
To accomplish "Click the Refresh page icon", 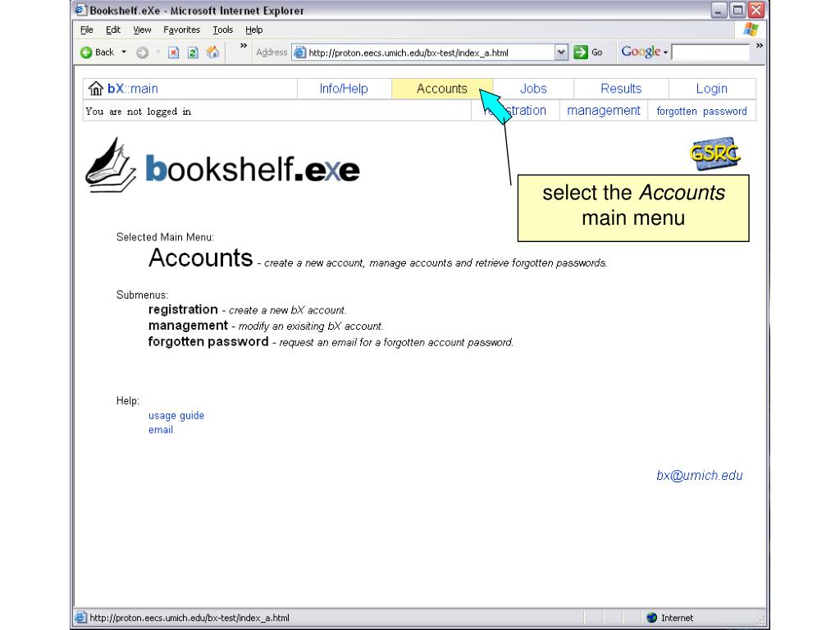I will pyautogui.click(x=193, y=52).
